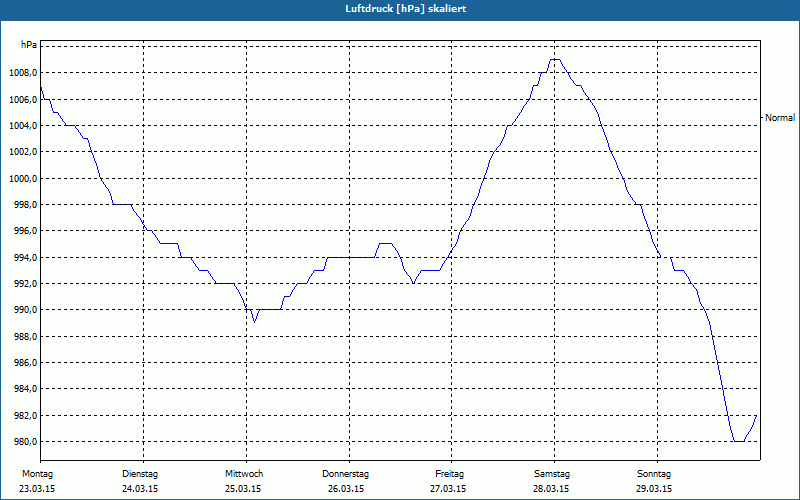Click the 986,0 axis value
The width and height of the screenshot is (800, 500).
pyautogui.click(x=26, y=363)
